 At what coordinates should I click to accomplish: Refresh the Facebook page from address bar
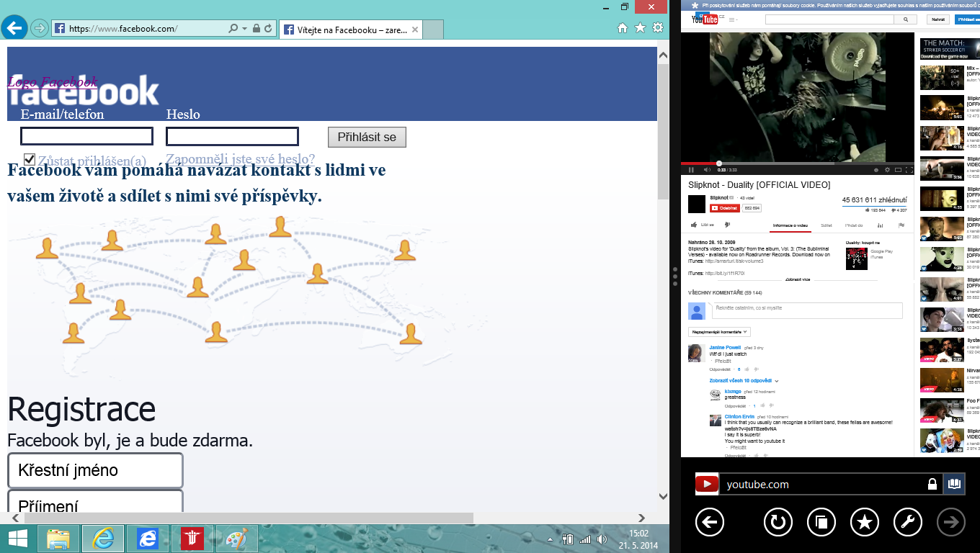point(268,29)
